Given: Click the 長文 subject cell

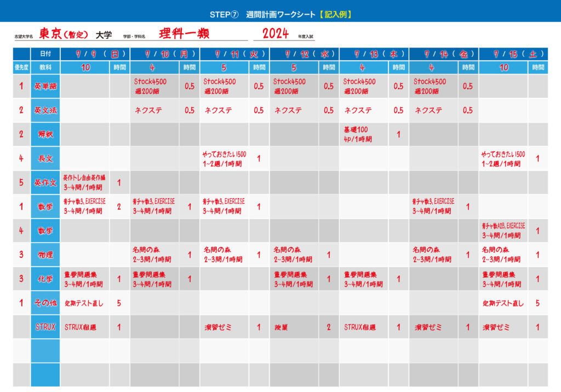Looking at the screenshot, I should point(45,158).
